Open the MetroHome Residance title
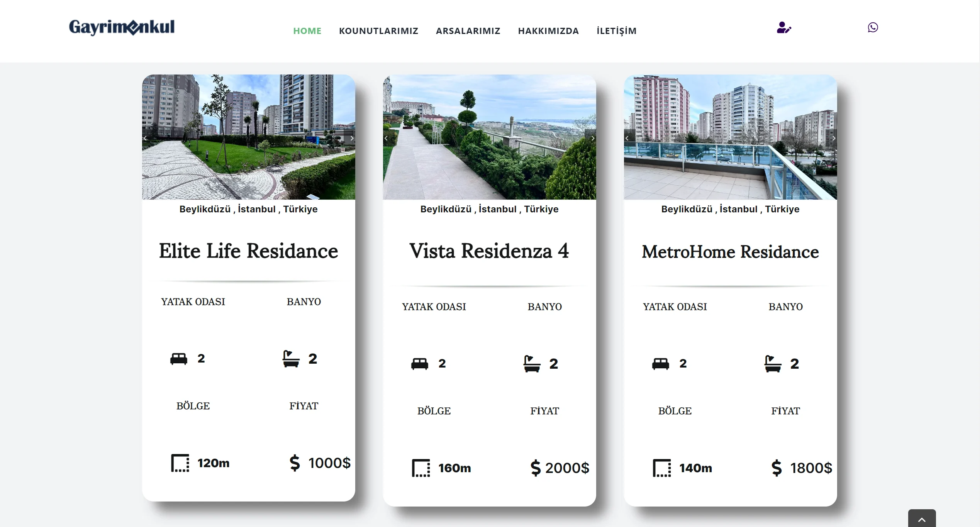The image size is (980, 527). (730, 252)
